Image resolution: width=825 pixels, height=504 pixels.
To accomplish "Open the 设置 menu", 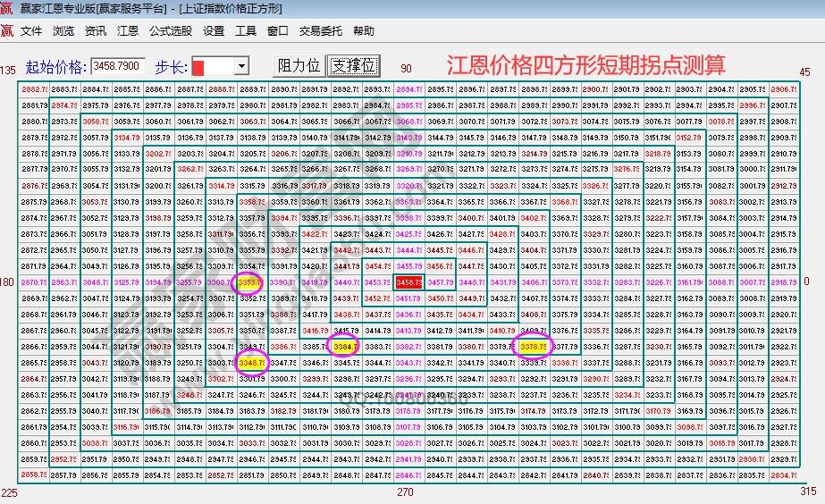I will pyautogui.click(x=214, y=30).
